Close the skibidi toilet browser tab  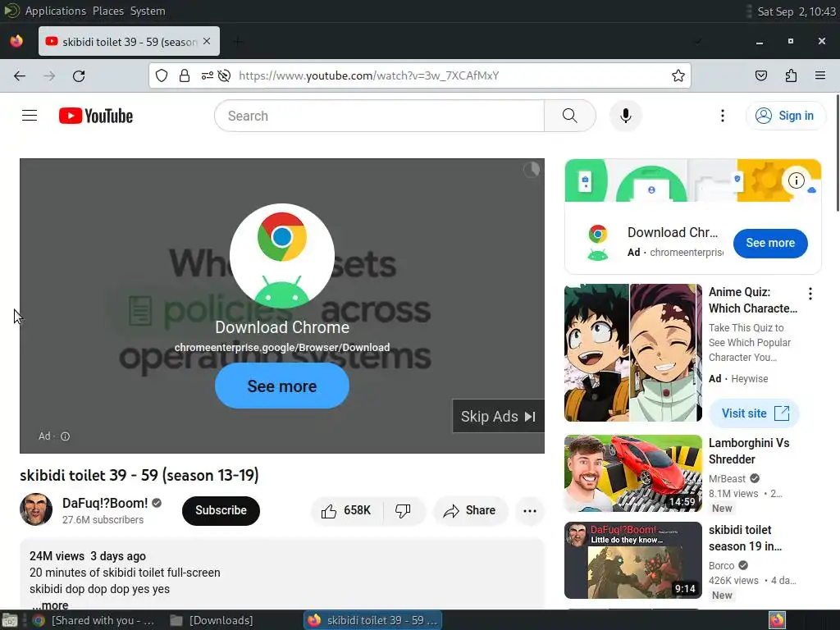coord(207,41)
